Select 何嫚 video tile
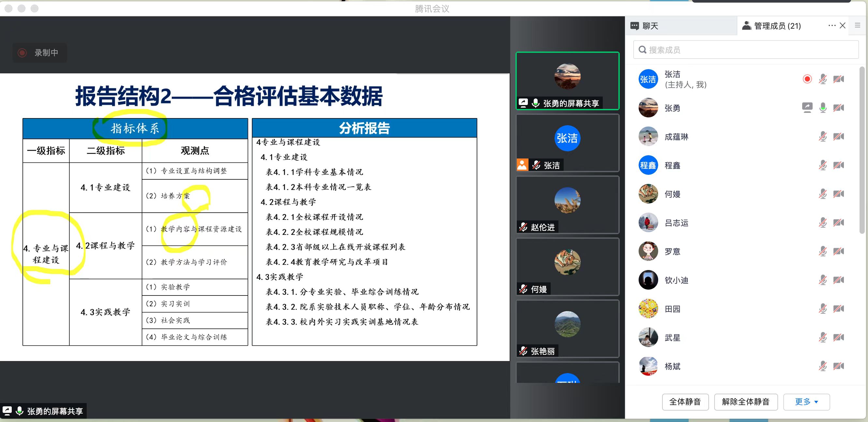Screen dimensions: 868x422 [568, 267]
